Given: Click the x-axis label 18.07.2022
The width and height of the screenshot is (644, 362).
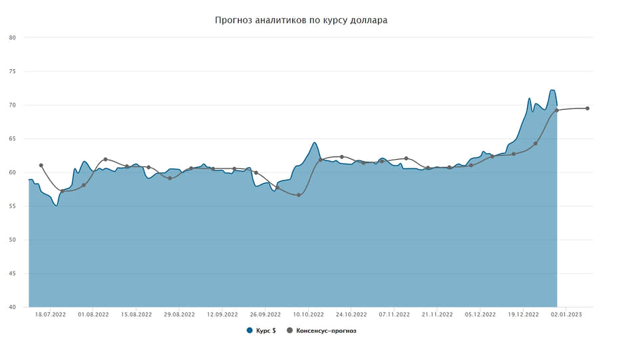Looking at the screenshot, I should point(50,315).
